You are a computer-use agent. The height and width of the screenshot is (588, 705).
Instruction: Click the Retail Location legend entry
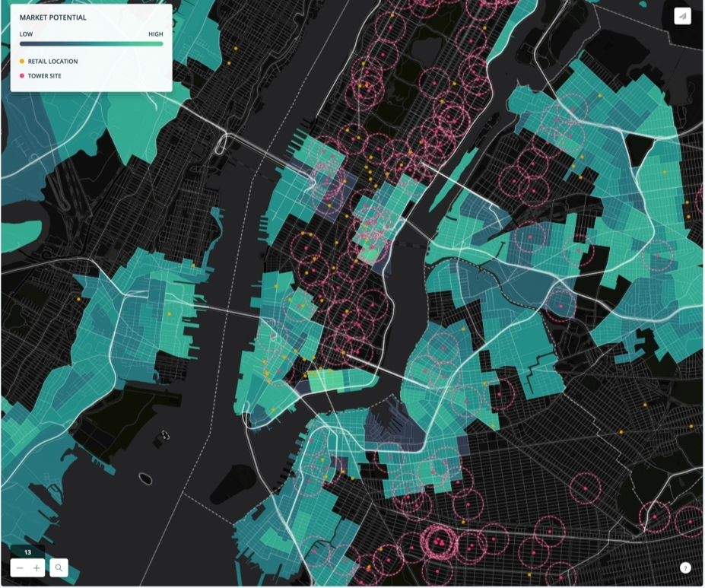(x=49, y=61)
